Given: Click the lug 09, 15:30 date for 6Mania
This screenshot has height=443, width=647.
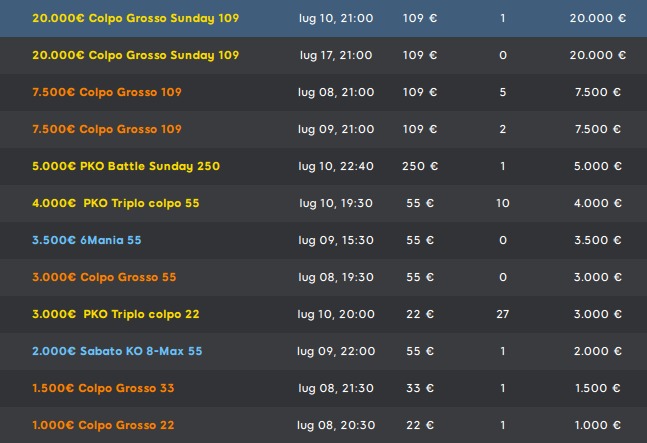Looking at the screenshot, I should (x=336, y=240).
